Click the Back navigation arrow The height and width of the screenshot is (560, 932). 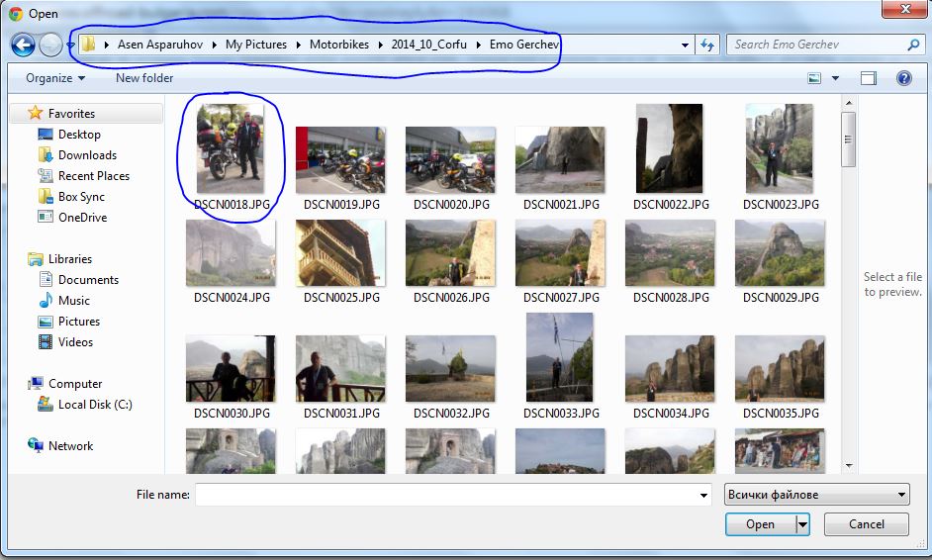coord(23,46)
